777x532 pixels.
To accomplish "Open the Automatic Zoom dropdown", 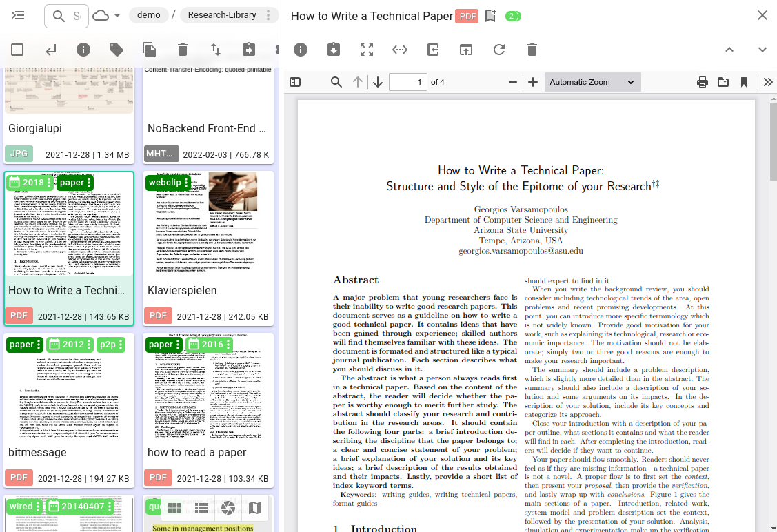I will click(592, 82).
